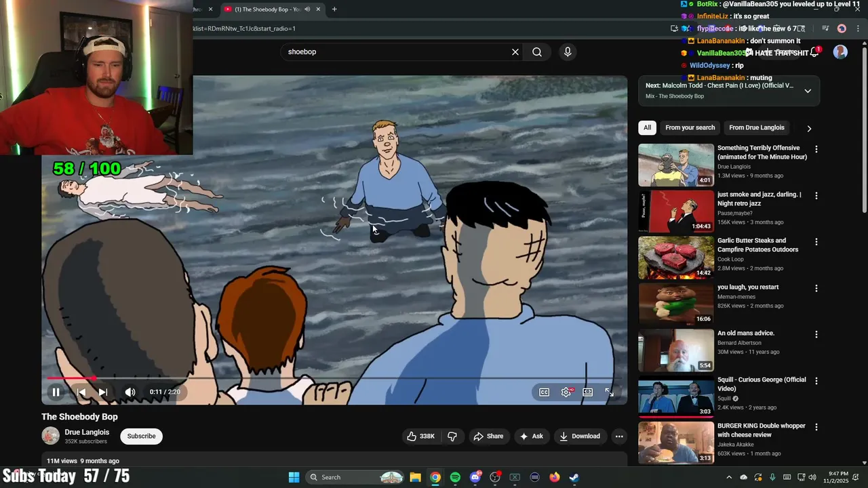The image size is (868, 488).
Task: Open Firefox from the taskbar
Action: point(555,477)
